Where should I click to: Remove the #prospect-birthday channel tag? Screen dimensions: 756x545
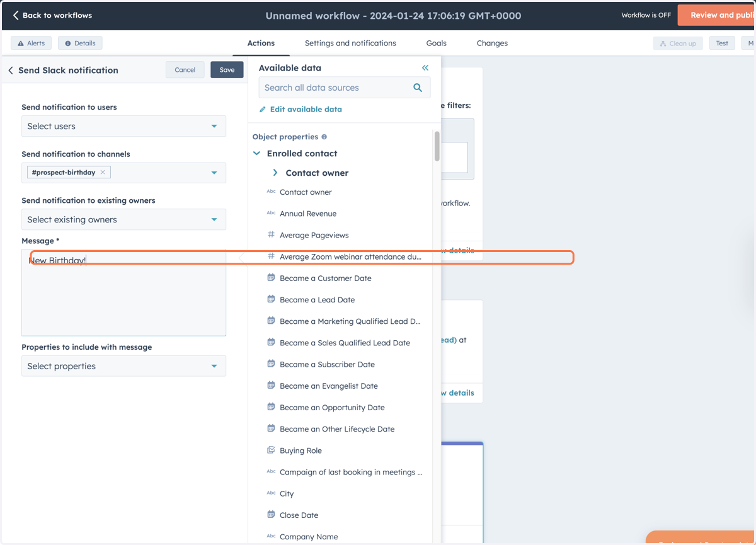(x=103, y=172)
